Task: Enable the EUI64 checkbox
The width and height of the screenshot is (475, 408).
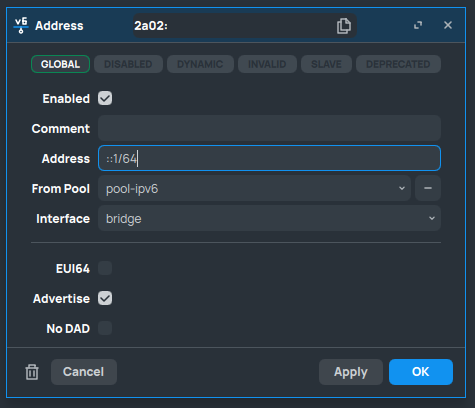Action: pyautogui.click(x=105, y=268)
